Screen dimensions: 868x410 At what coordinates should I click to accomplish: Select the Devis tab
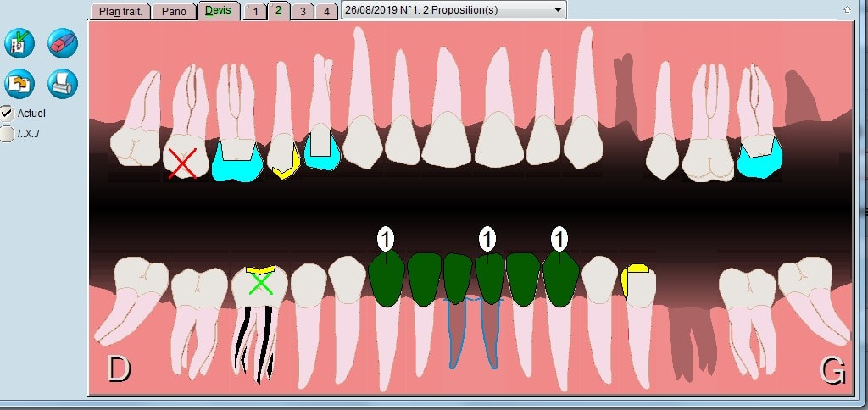click(218, 11)
